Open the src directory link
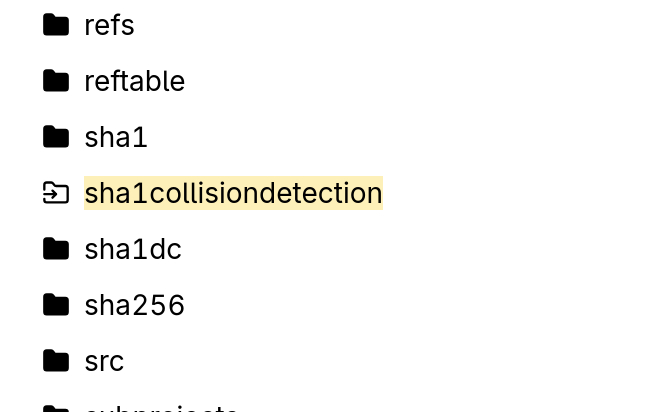Viewport: 648px width, 412px height. pyautogui.click(x=104, y=361)
